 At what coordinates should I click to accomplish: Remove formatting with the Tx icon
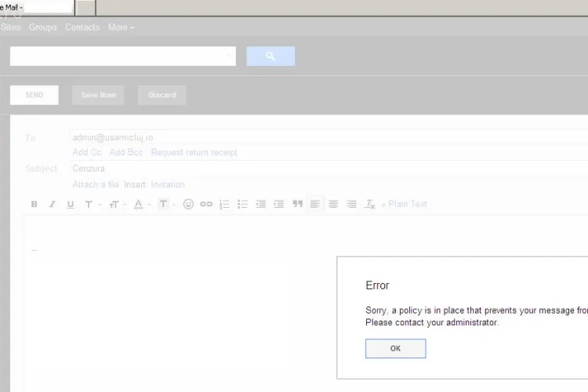click(370, 205)
